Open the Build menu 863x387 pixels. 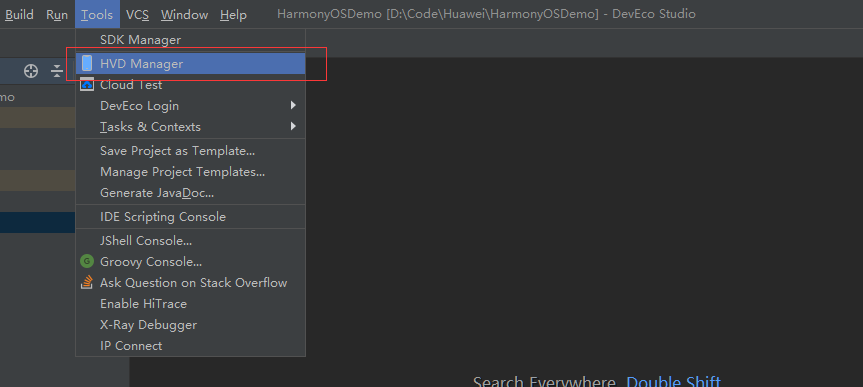click(x=19, y=14)
